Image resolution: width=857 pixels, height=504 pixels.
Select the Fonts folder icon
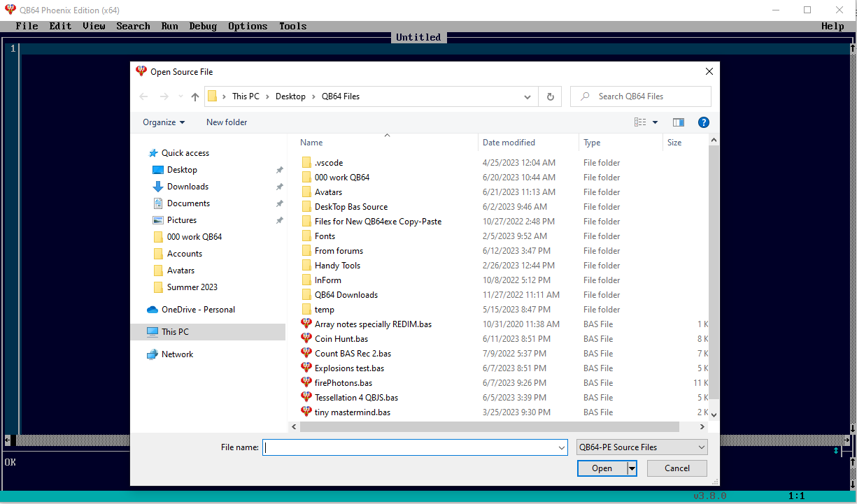tap(306, 236)
